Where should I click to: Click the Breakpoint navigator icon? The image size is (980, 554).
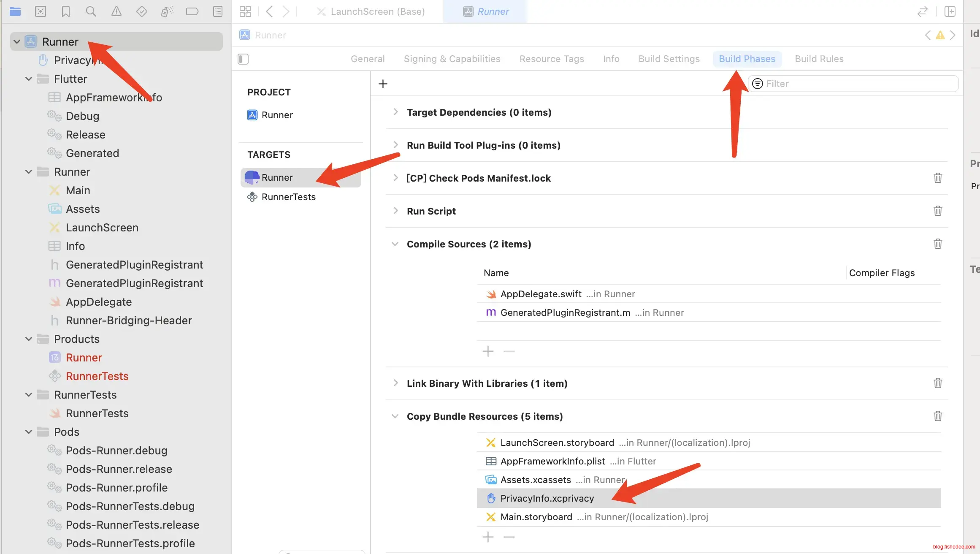coord(192,11)
